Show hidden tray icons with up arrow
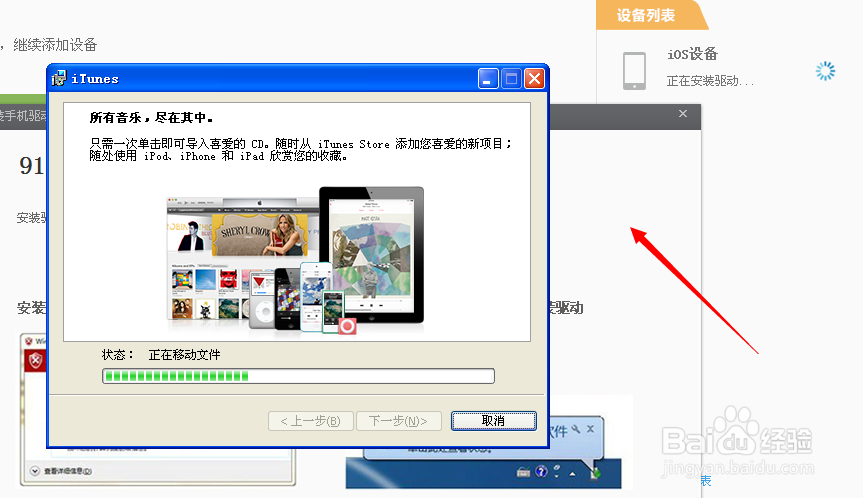Image resolution: width=863 pixels, height=498 pixels. pyautogui.click(x=572, y=473)
